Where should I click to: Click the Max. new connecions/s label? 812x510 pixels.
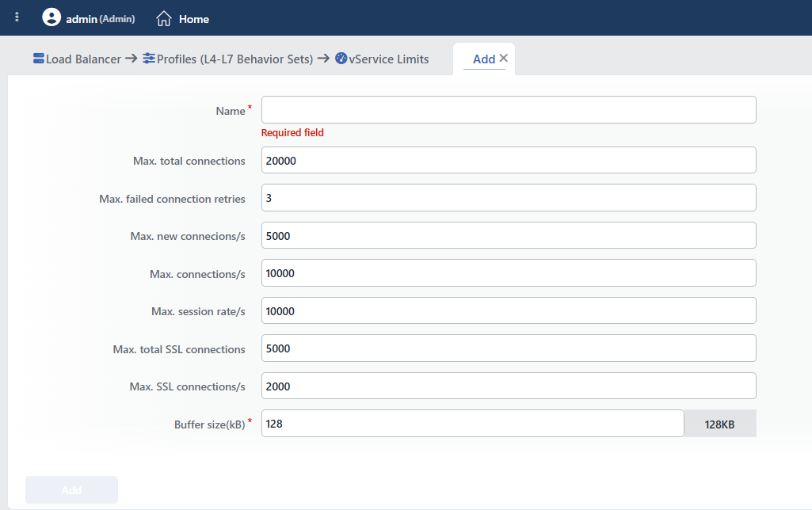coord(188,236)
